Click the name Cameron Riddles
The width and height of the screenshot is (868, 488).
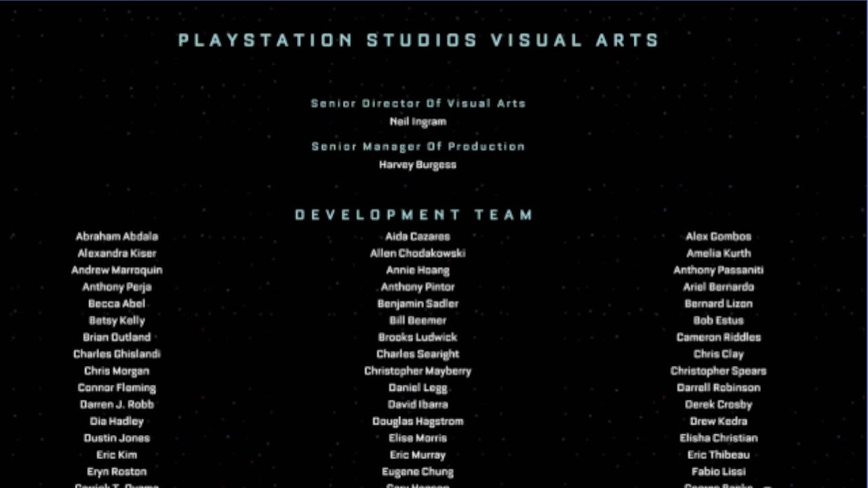click(718, 337)
